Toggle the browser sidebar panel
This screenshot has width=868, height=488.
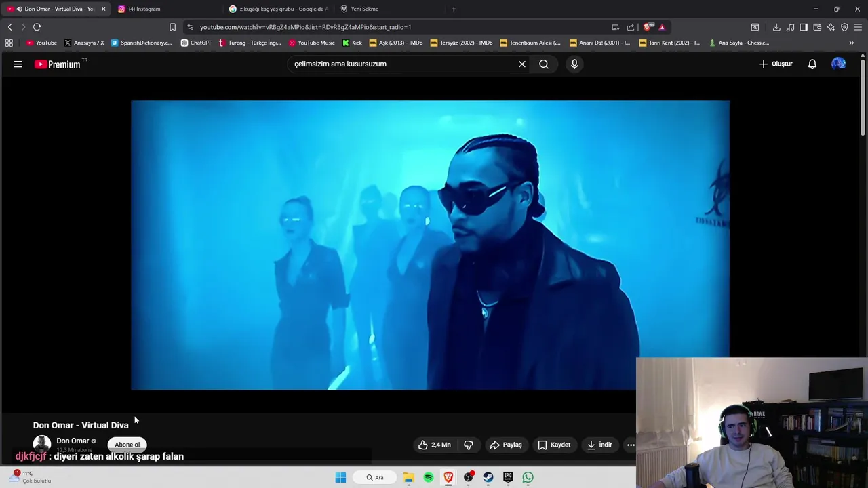[x=804, y=27]
